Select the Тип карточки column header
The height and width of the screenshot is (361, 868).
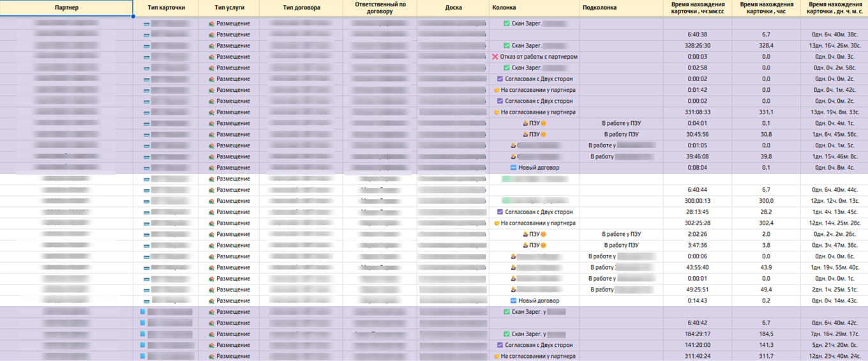coord(166,8)
